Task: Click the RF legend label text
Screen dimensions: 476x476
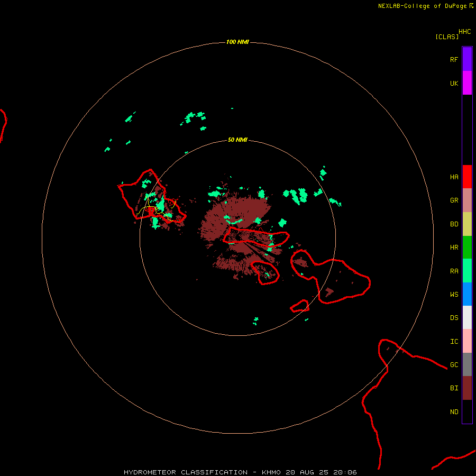Action: coord(454,59)
